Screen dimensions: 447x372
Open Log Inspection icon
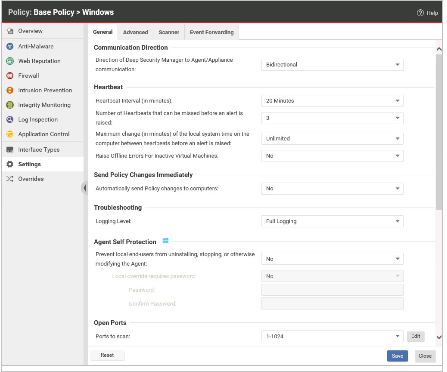click(x=10, y=119)
